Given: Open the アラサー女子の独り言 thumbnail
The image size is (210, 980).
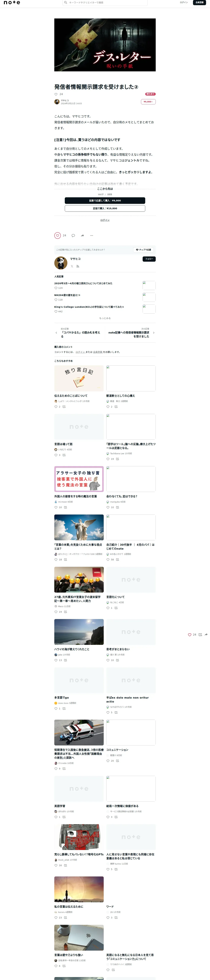Looking at the screenshot, I should 79,479.
